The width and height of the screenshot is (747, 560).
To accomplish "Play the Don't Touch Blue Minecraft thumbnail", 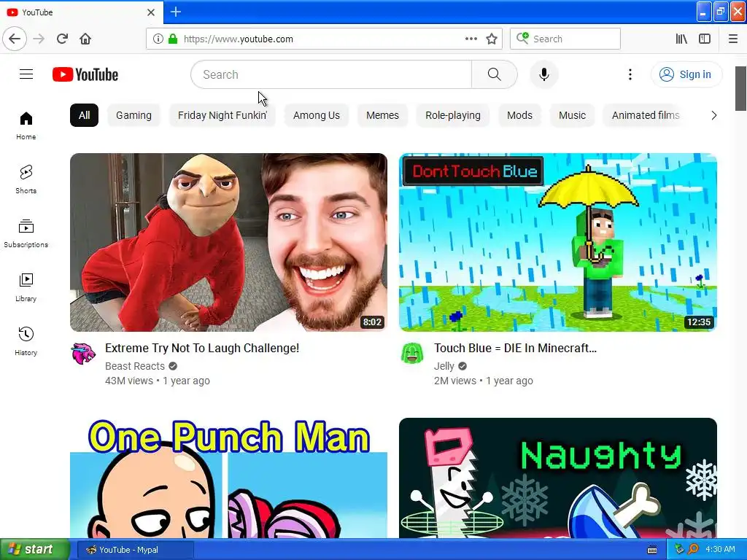I will pyautogui.click(x=558, y=242).
